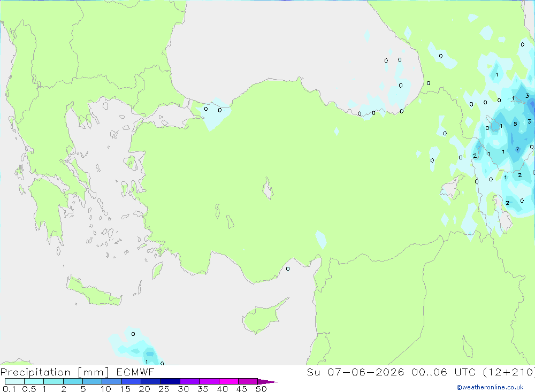The image size is (535, 392).
Task: Click the "Precipitation" title word
Action: tap(35, 372)
